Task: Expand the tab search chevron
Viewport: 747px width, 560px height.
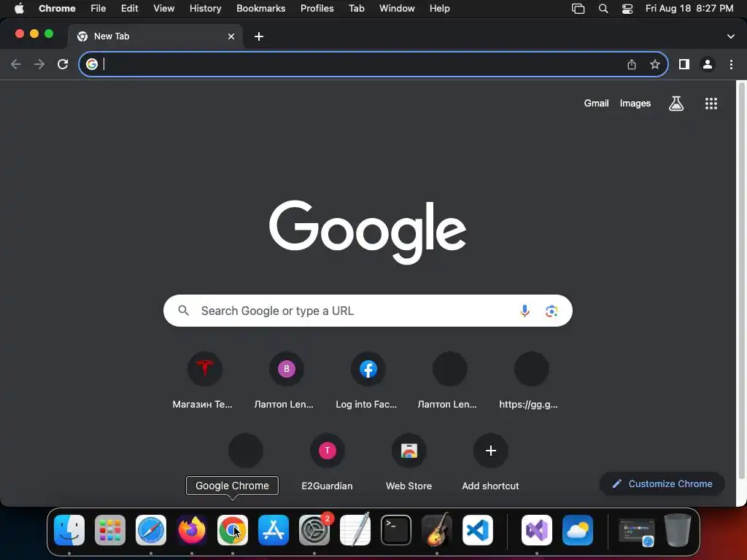Action: pyautogui.click(x=731, y=36)
